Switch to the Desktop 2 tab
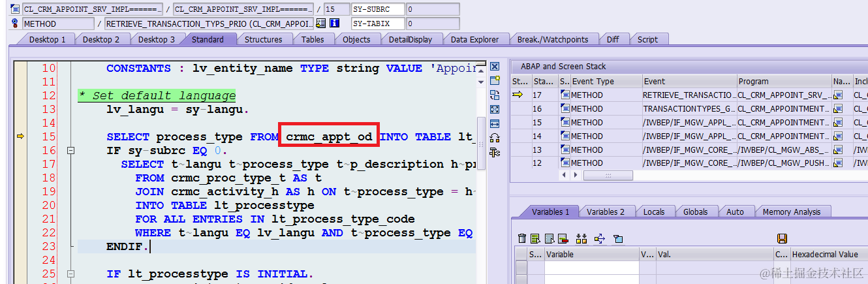Image resolution: width=868 pixels, height=284 pixels. click(x=101, y=39)
